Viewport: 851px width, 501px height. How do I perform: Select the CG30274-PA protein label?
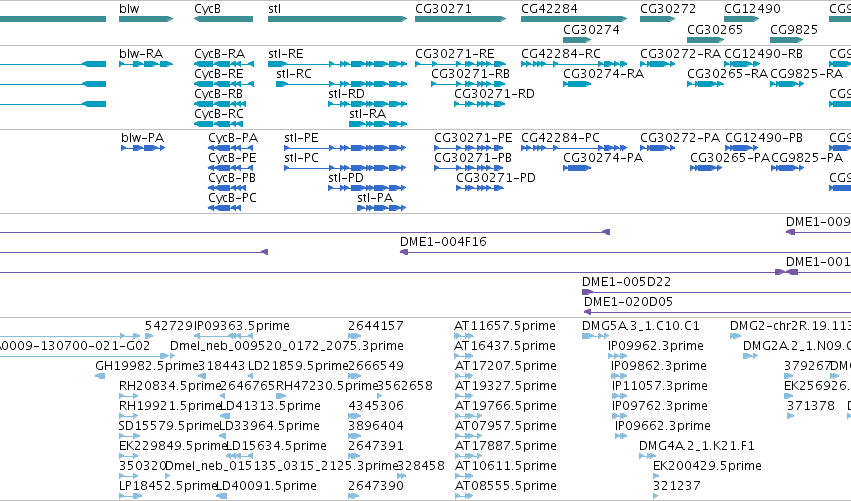pyautogui.click(x=603, y=158)
